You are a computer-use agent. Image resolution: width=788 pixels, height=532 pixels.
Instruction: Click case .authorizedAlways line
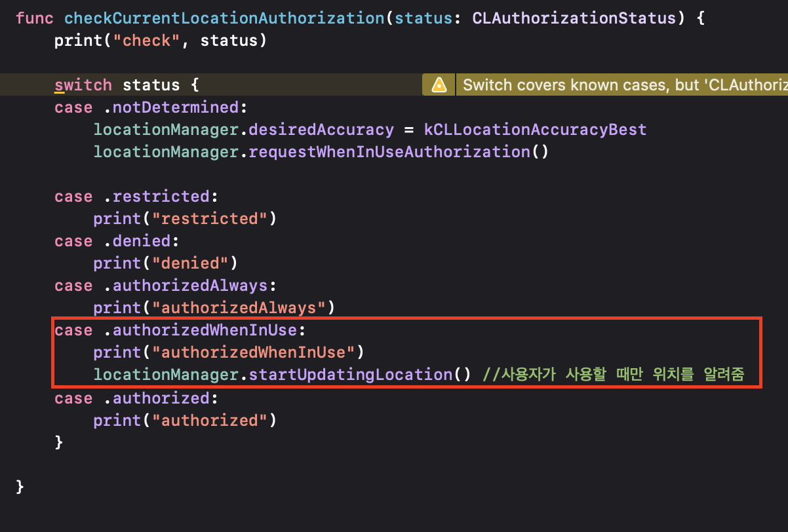point(166,286)
